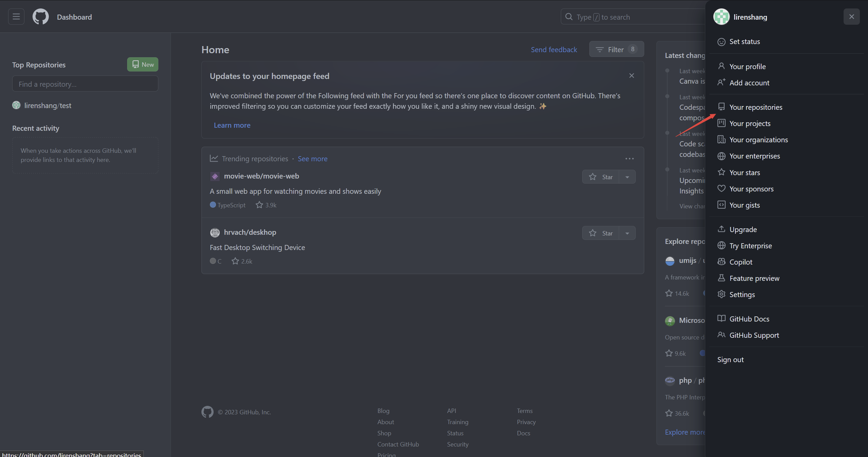Open the Shop footer link
The height and width of the screenshot is (457, 868).
[384, 433]
